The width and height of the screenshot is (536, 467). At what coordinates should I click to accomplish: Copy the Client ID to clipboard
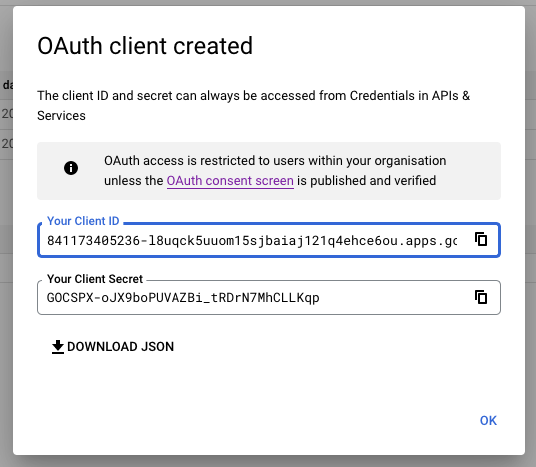pos(481,239)
